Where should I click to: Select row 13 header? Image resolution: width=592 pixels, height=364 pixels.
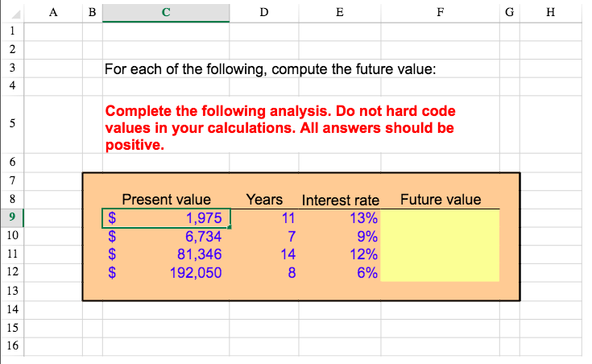12,291
